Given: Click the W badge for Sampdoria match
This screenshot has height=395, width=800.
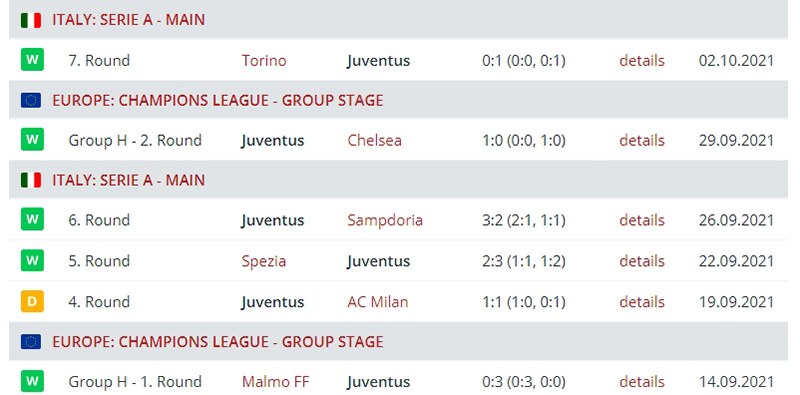Looking at the screenshot, I should click(32, 219).
